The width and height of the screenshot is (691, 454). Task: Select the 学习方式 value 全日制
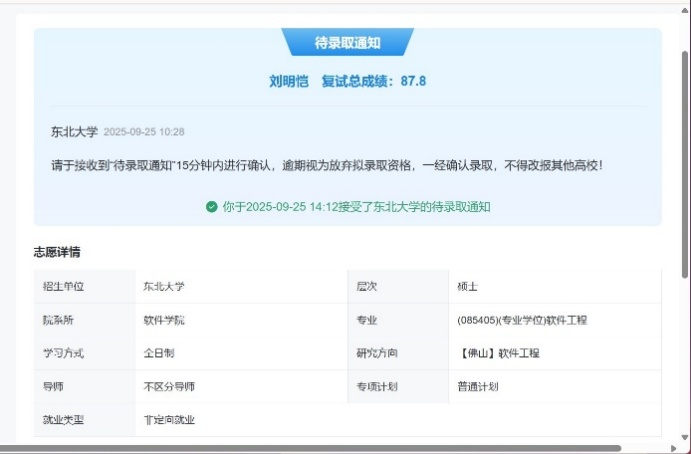160,353
